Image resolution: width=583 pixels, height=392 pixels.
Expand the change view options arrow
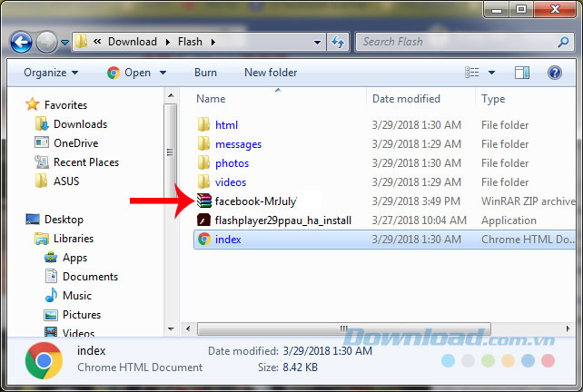coord(492,73)
